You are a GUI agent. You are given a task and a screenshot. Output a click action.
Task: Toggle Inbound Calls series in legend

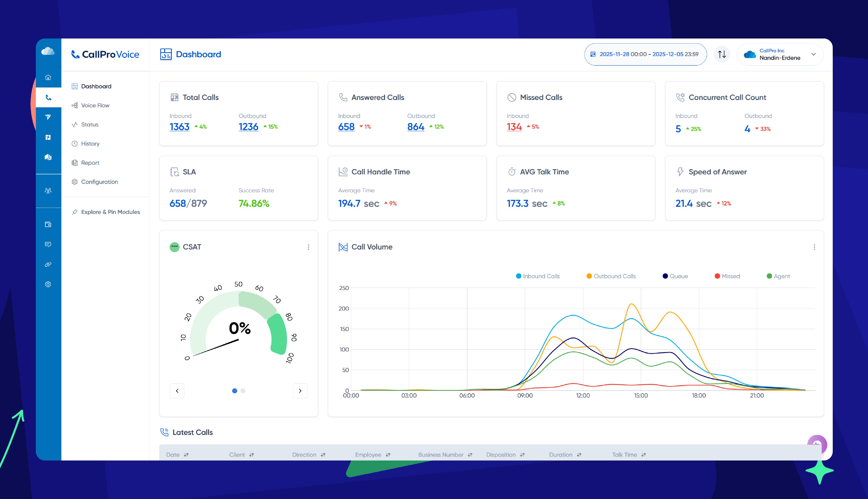click(x=538, y=276)
